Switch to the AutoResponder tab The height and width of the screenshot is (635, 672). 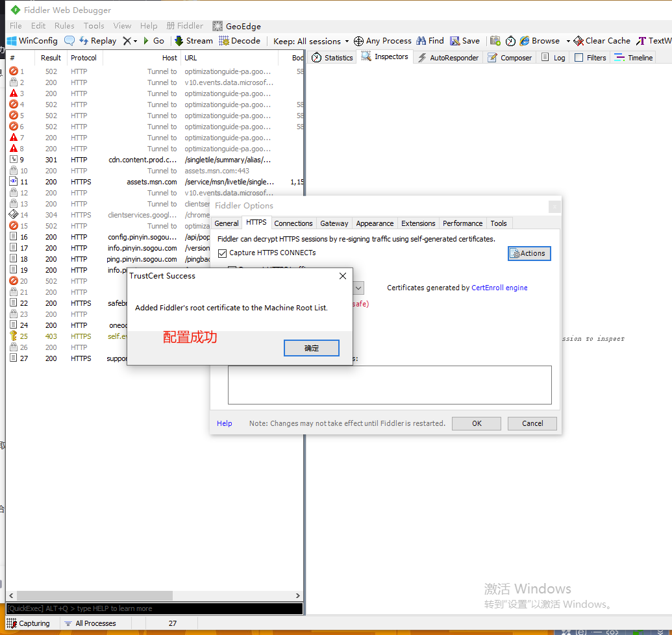pos(448,57)
